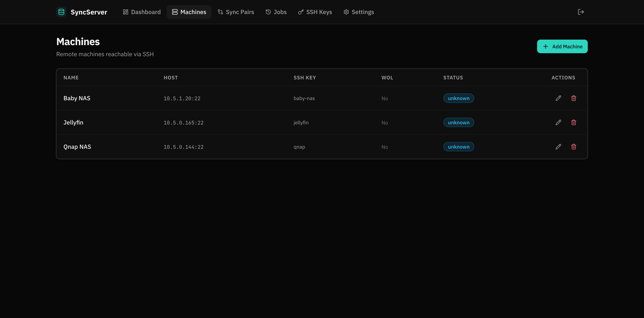Edit the Qnap NAS machine
The width and height of the screenshot is (644, 318).
(558, 147)
